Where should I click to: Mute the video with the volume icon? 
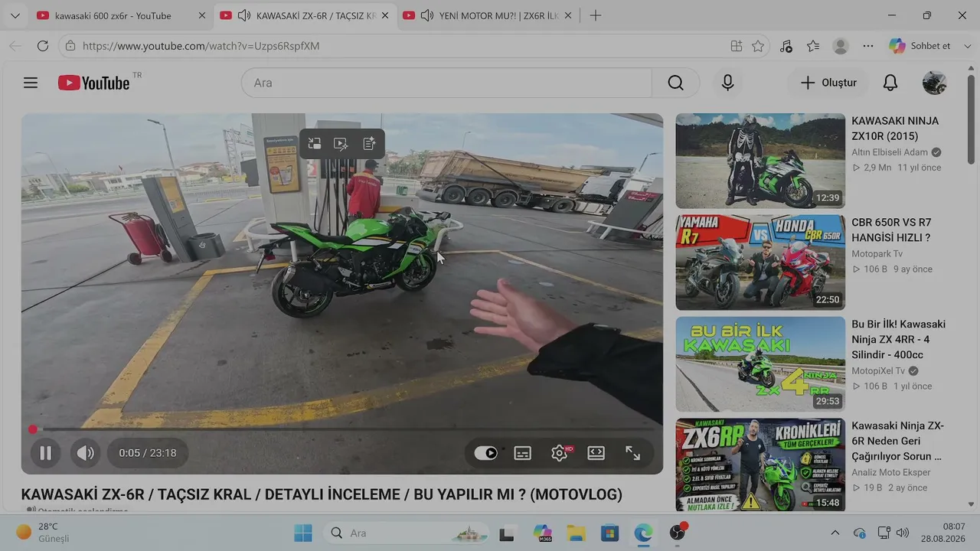[85, 453]
